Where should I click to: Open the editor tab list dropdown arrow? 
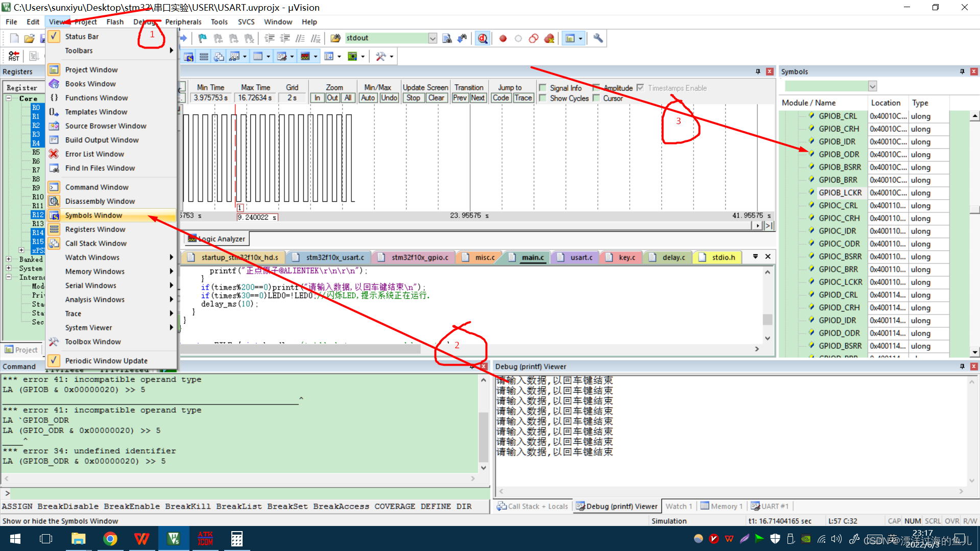click(x=755, y=256)
